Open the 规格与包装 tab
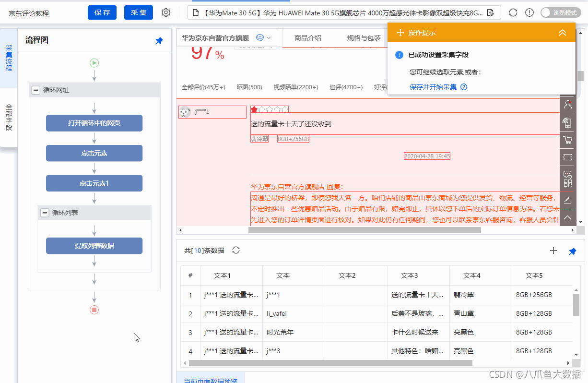This screenshot has height=383, width=588. coord(364,38)
